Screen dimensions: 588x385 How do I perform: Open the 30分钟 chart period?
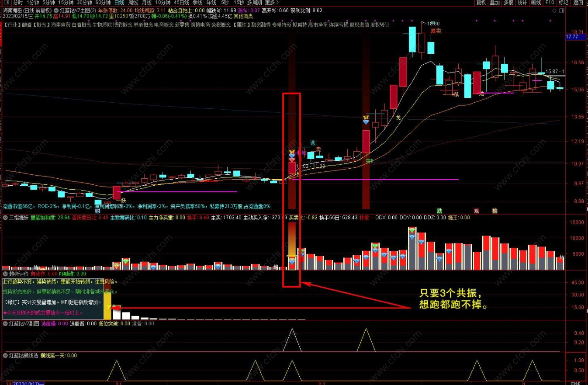[84, 3]
